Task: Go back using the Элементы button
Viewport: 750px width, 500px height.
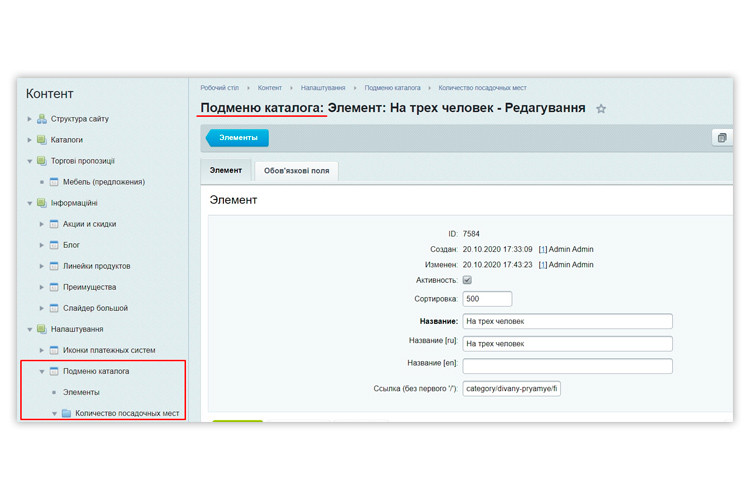Action: [237, 138]
